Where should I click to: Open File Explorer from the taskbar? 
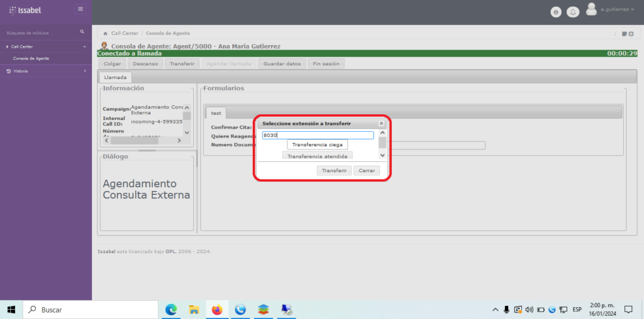coord(194,309)
